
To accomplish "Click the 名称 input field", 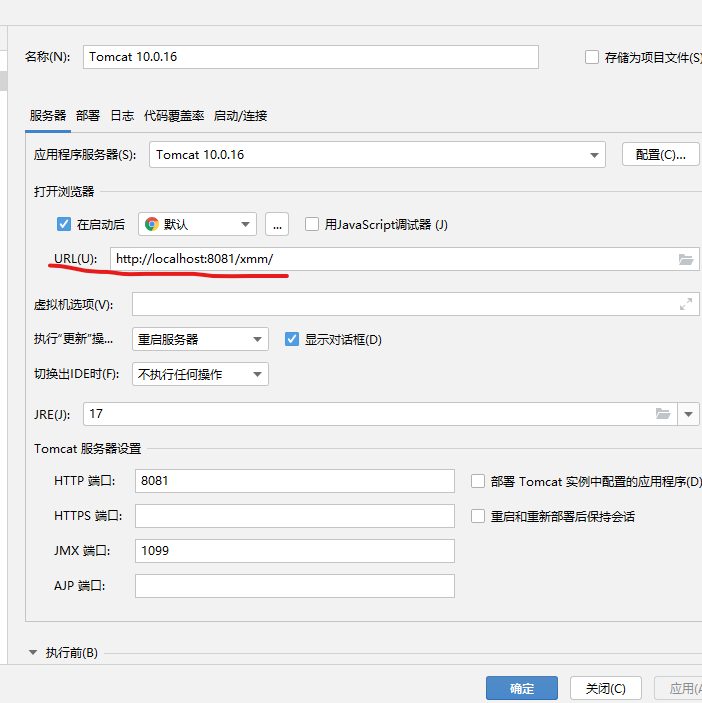I will click(x=311, y=57).
